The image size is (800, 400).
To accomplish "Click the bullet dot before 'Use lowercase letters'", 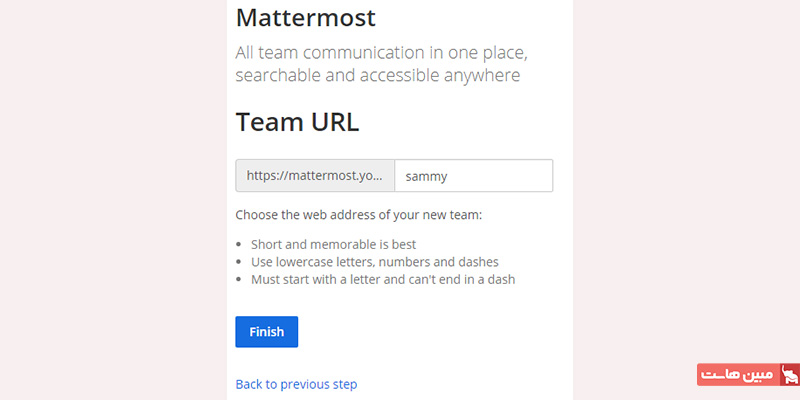I will pyautogui.click(x=239, y=262).
